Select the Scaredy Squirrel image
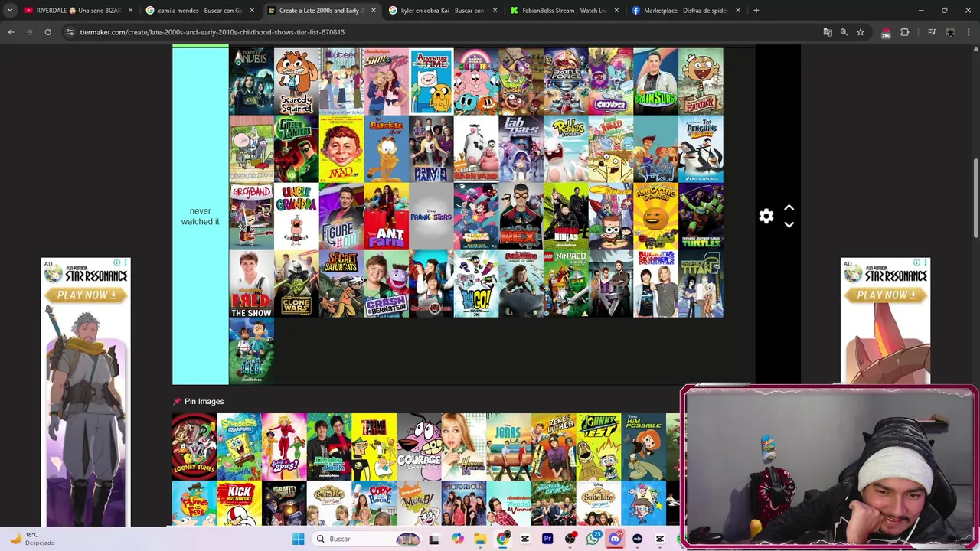This screenshot has height=551, width=980. pos(296,82)
